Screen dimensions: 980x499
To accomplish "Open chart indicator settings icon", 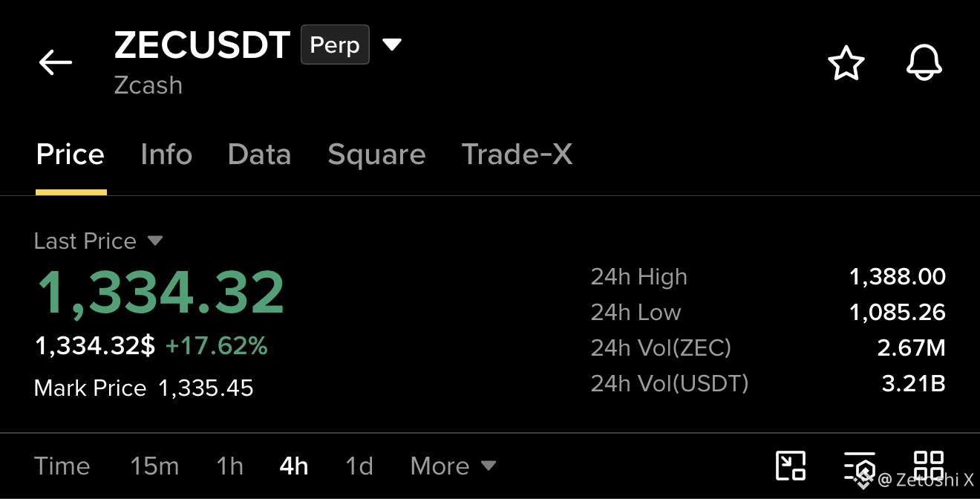I will tap(860, 467).
